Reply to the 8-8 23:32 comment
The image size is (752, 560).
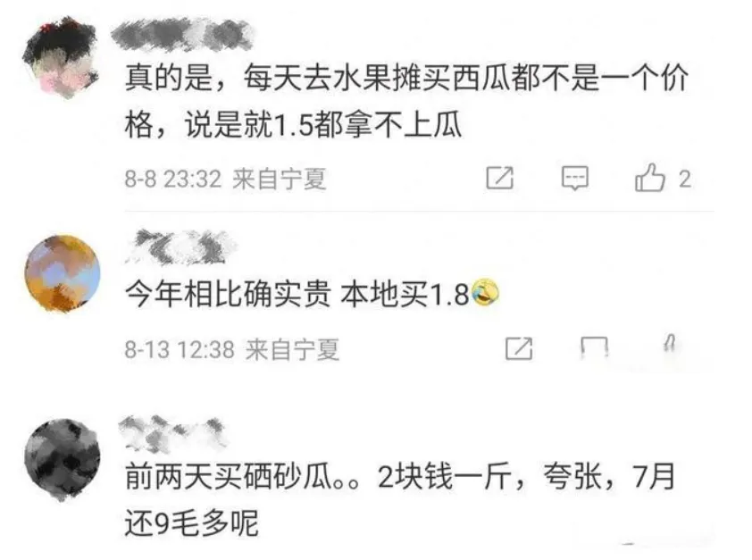(x=575, y=179)
